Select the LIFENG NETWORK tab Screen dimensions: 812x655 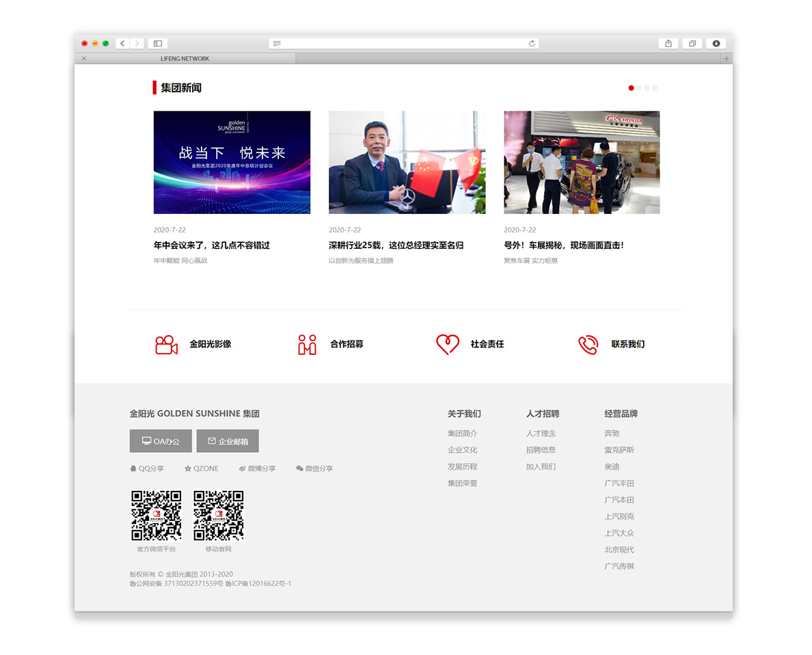tap(185, 59)
